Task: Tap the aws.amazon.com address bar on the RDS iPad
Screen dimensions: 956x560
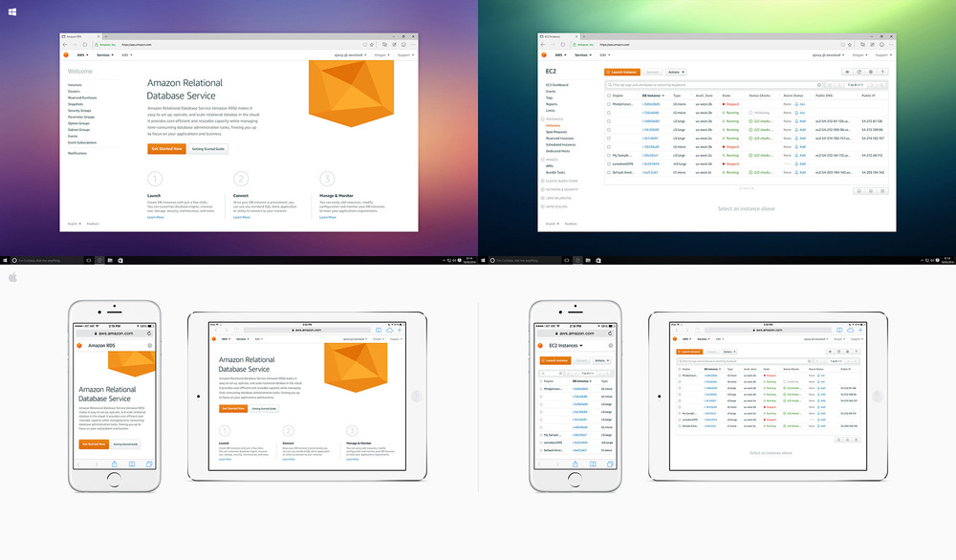Action: [308, 331]
